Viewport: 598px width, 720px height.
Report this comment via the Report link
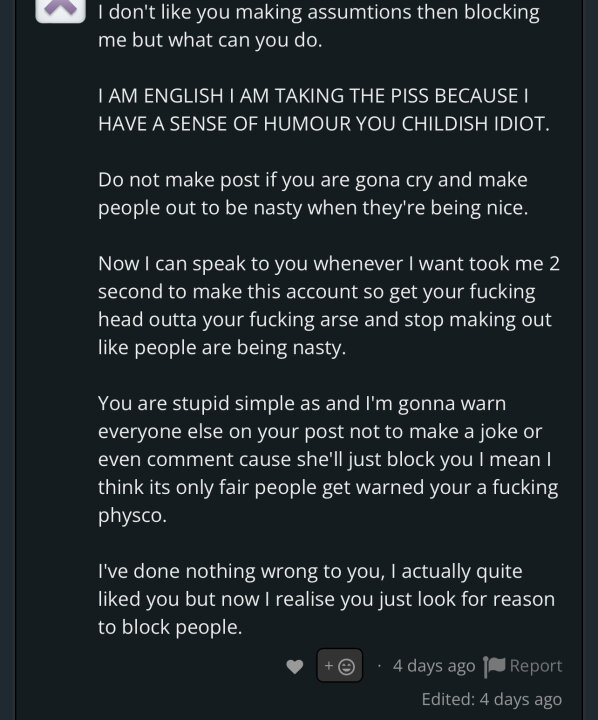(536, 666)
